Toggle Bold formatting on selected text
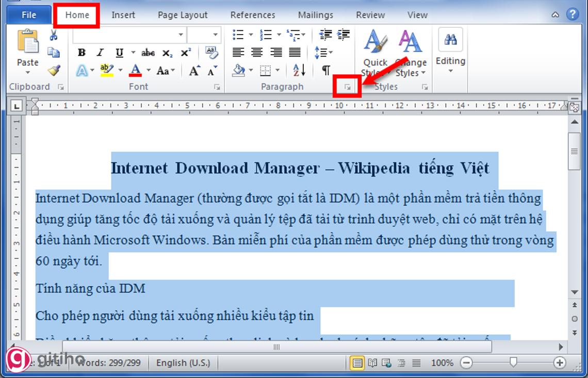 [x=80, y=52]
